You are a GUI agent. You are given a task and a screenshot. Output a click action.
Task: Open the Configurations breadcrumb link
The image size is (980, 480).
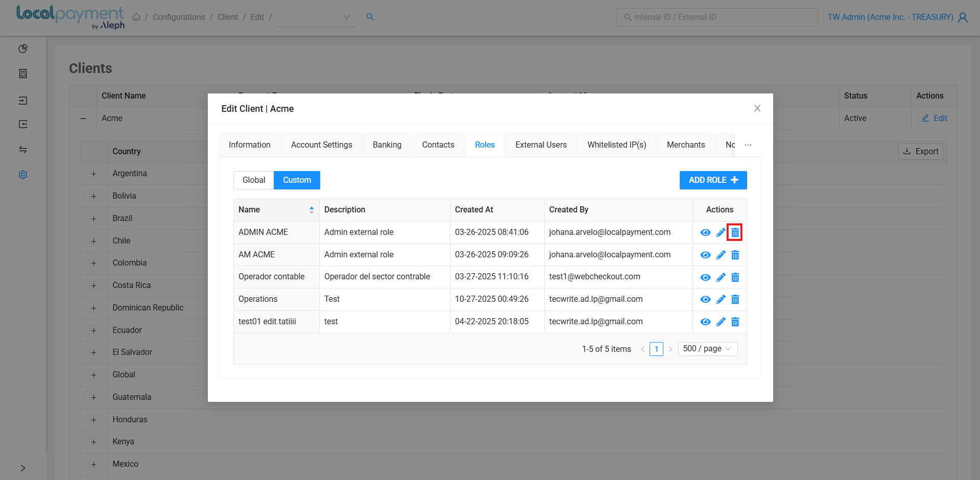click(x=179, y=17)
